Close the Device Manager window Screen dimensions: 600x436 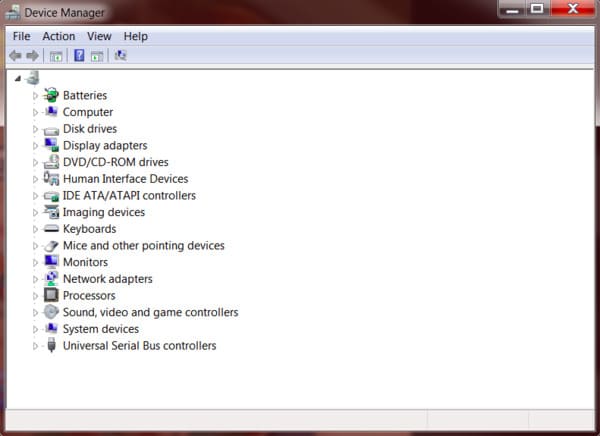click(572, 9)
